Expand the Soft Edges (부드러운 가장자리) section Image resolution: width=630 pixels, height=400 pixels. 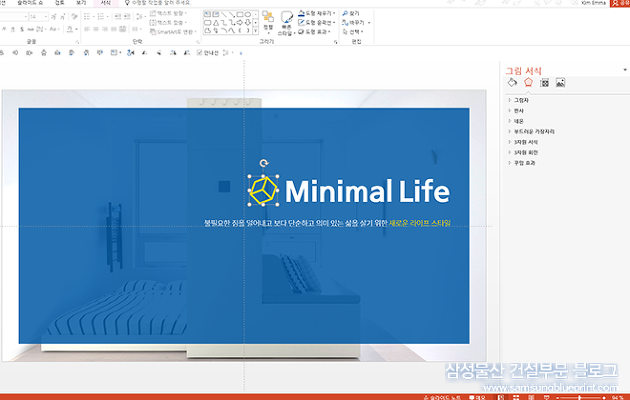coord(534,132)
